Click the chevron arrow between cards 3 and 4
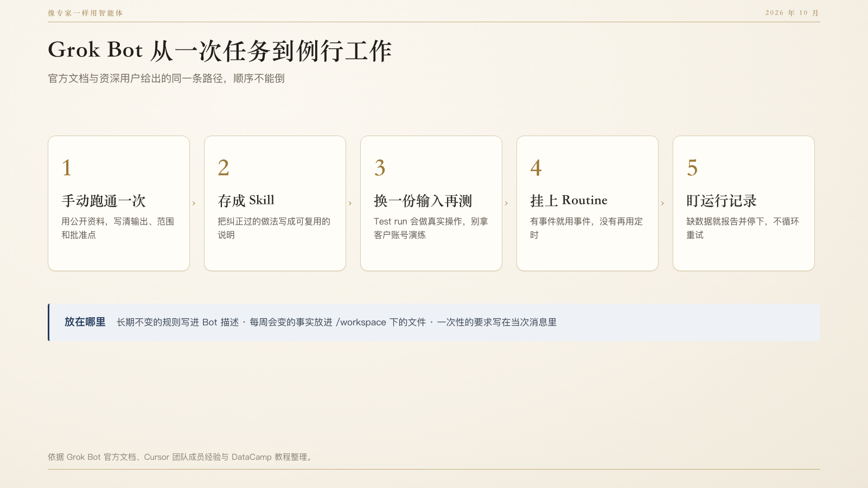 point(506,203)
